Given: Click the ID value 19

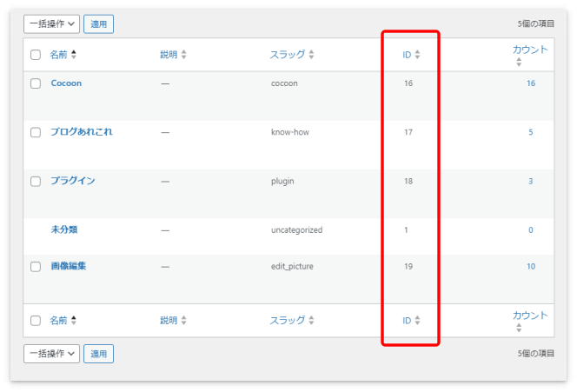Looking at the screenshot, I should point(408,267).
